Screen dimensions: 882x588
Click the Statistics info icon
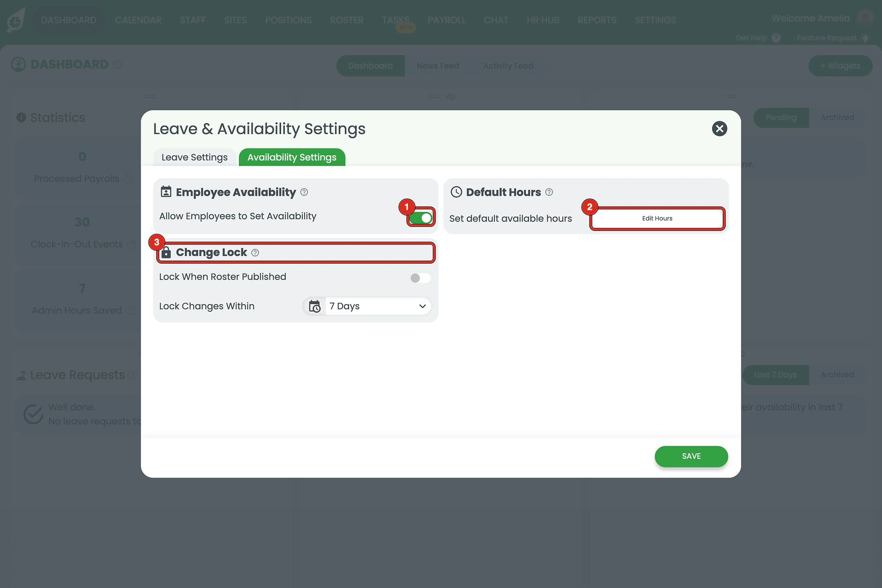21,118
